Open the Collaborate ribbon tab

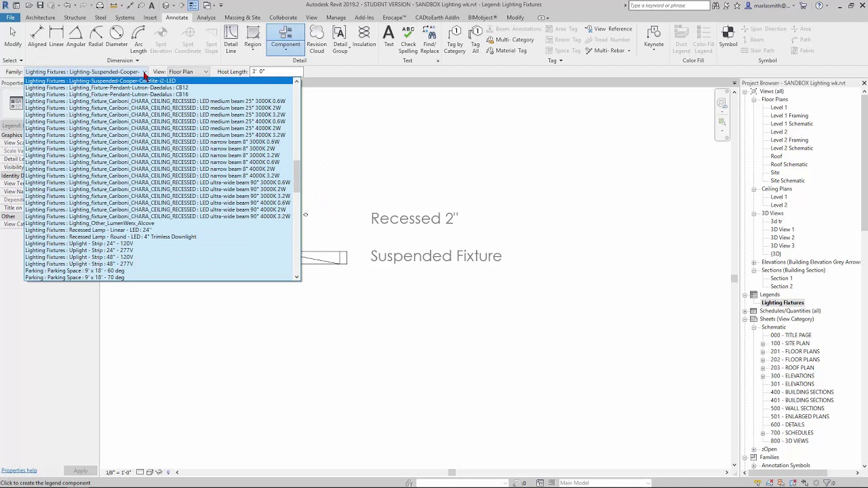[283, 18]
